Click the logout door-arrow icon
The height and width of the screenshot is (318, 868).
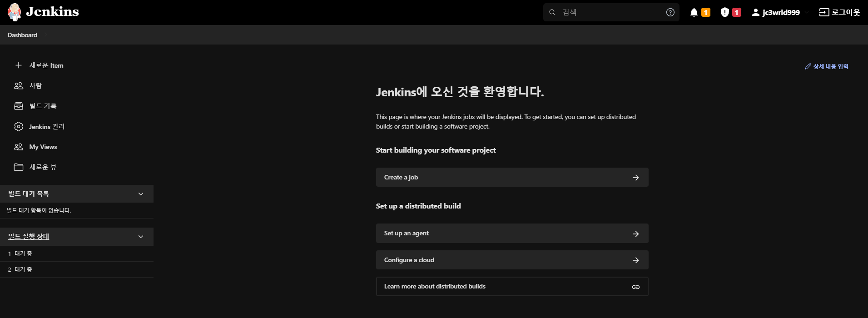coord(824,12)
